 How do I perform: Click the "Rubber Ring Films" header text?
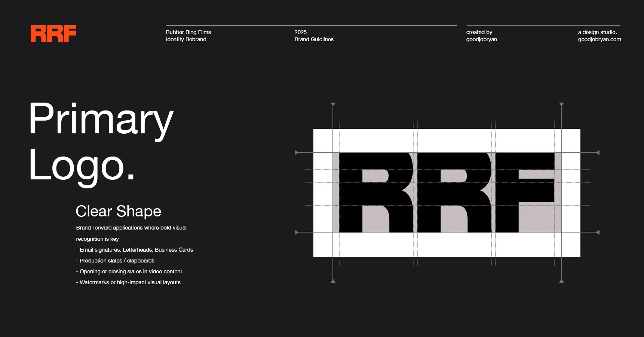pyautogui.click(x=188, y=32)
